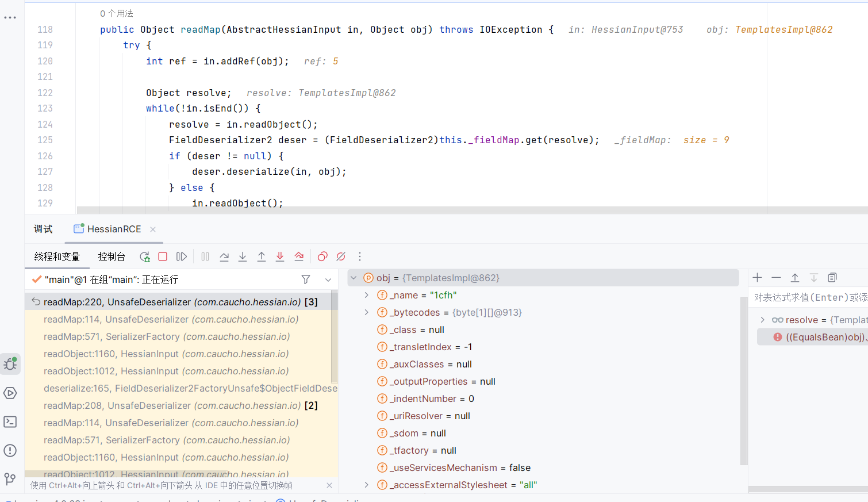Screen dimensions: 868x502
Task: Move watch down in list
Action: (x=814, y=278)
